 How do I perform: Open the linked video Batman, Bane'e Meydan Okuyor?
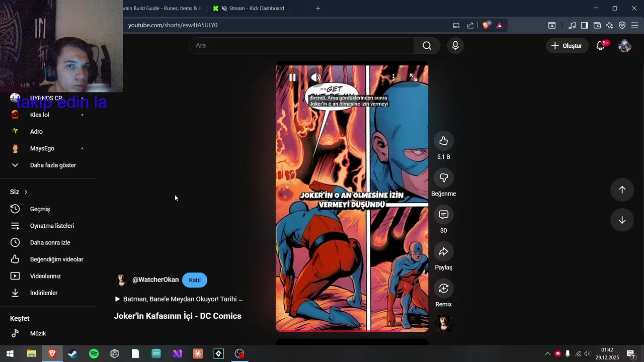point(179,299)
